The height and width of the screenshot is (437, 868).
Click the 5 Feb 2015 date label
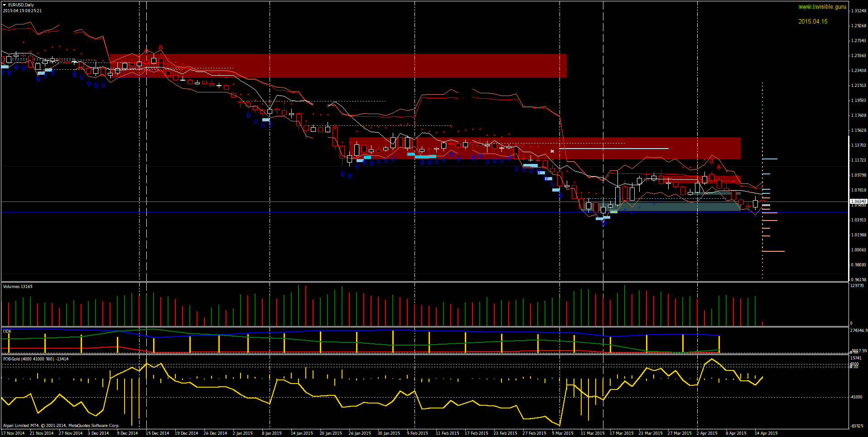(417, 433)
